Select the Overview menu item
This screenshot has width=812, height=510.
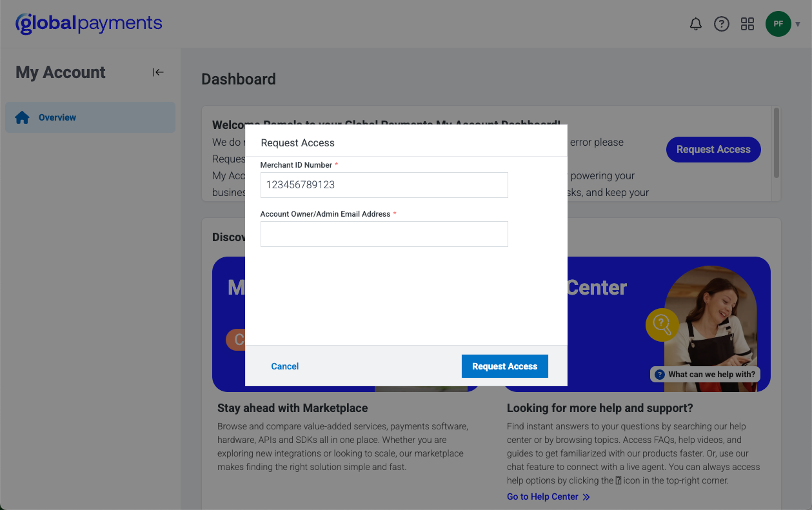pyautogui.click(x=57, y=117)
